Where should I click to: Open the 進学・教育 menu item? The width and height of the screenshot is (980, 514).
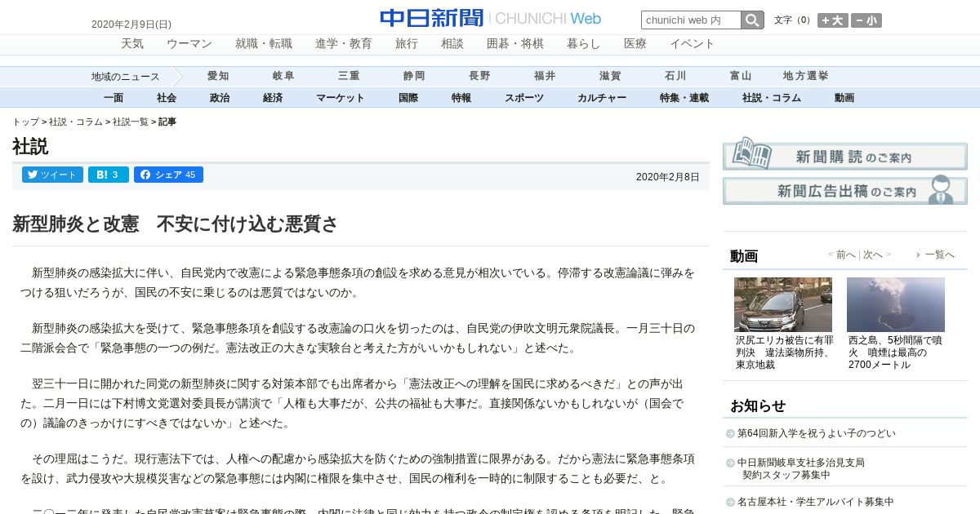pyautogui.click(x=344, y=44)
